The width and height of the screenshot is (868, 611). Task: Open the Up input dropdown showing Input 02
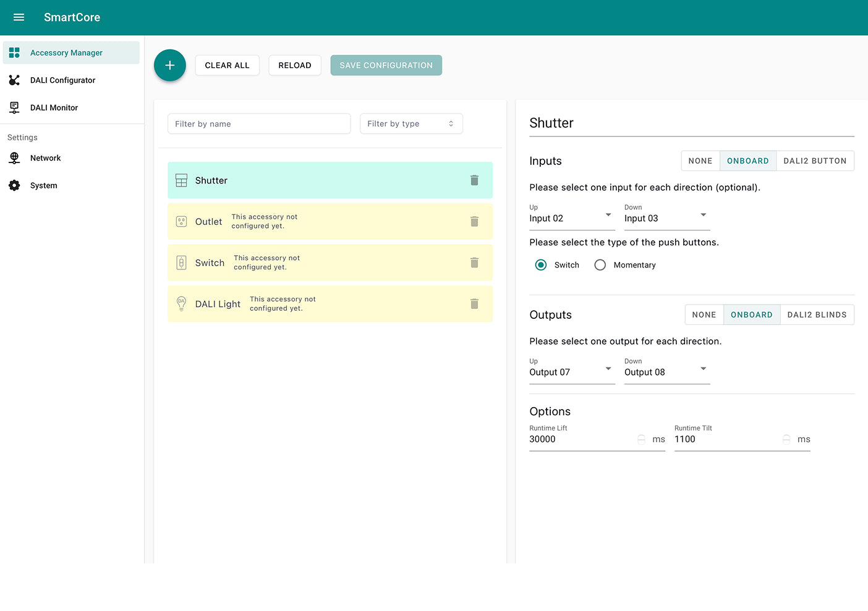[x=571, y=218]
